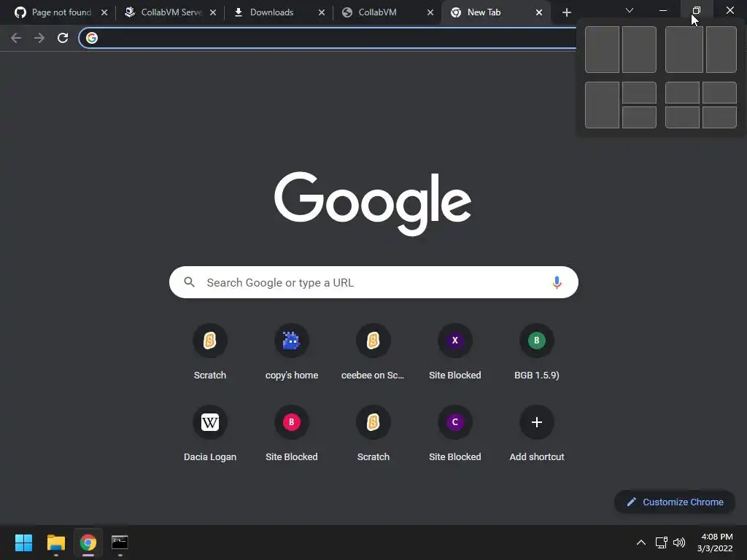Close the Page not found tab
The image size is (747, 560).
coord(104,12)
